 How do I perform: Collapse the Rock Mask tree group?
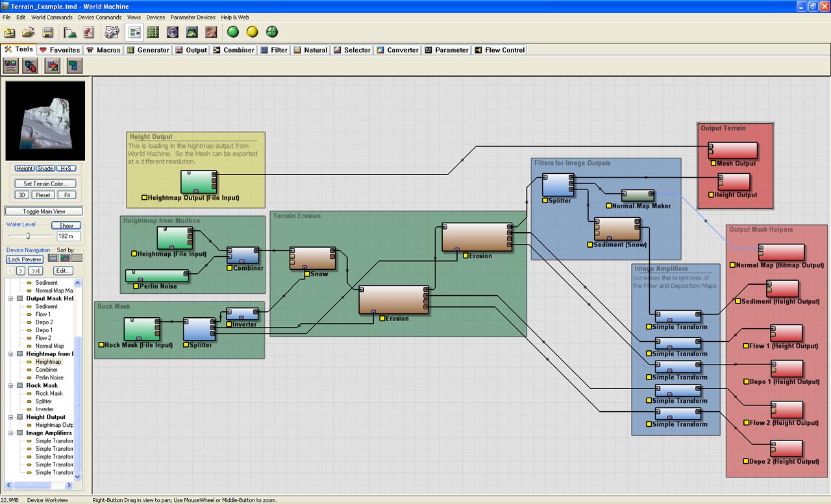pos(11,385)
